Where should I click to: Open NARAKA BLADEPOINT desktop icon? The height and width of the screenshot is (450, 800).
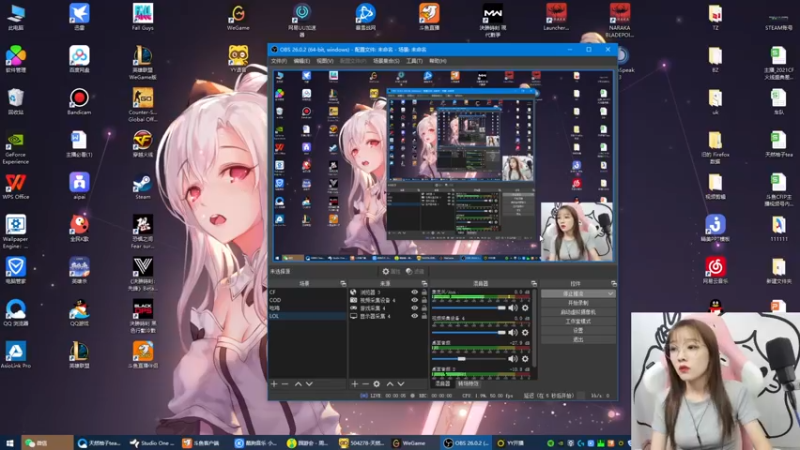coord(619,20)
